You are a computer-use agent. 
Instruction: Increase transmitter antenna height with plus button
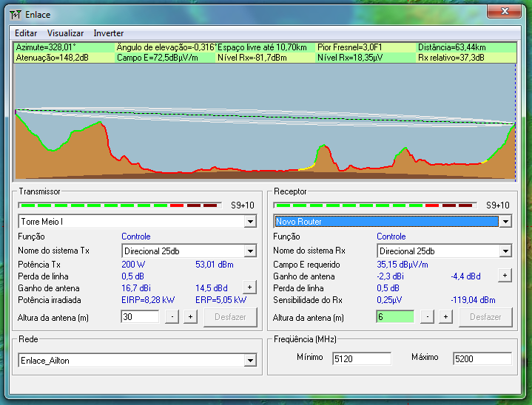click(190, 317)
